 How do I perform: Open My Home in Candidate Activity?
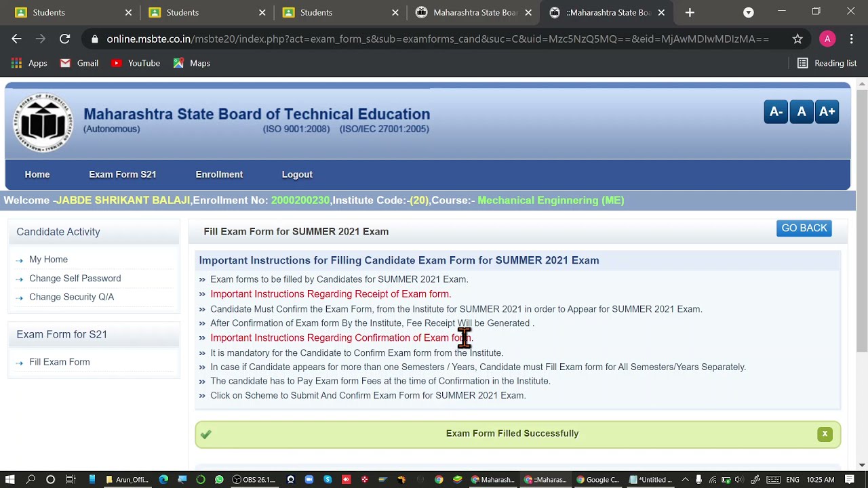pos(48,260)
